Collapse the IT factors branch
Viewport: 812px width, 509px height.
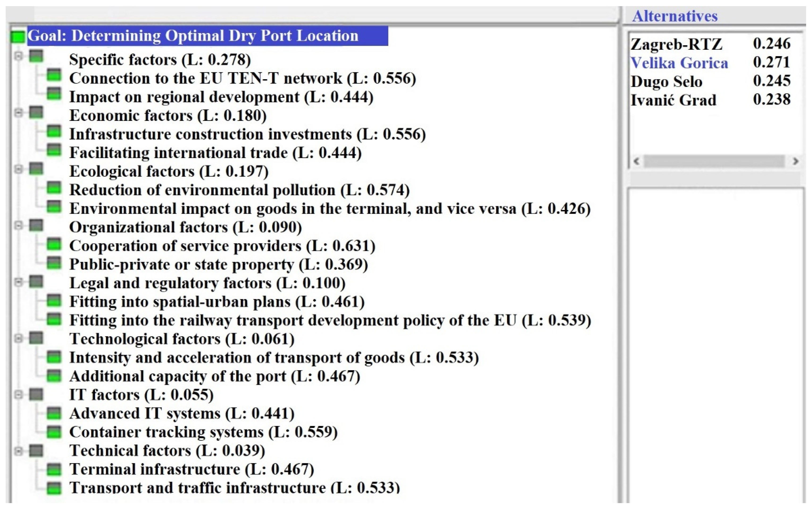[19, 394]
